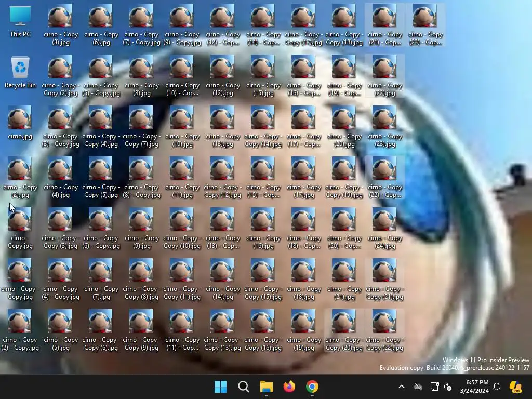Select cirno - Copy - Copy (12).jpg file

pyautogui.click(x=222, y=177)
